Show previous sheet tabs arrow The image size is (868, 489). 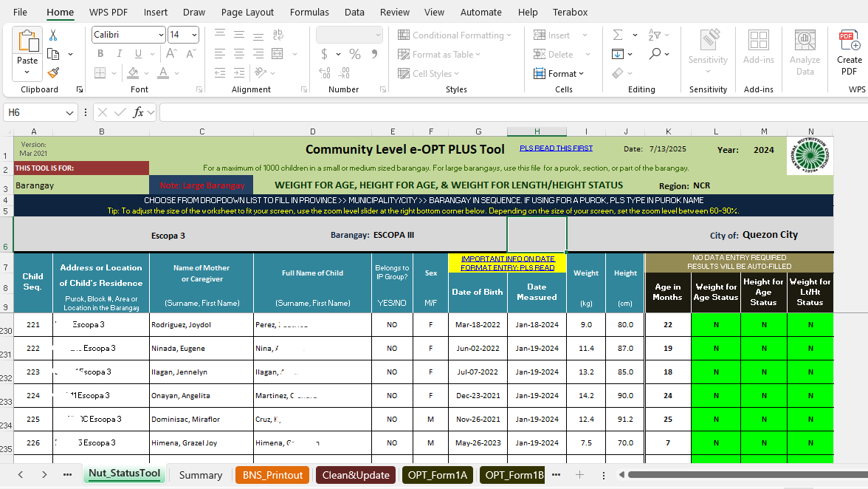21,475
